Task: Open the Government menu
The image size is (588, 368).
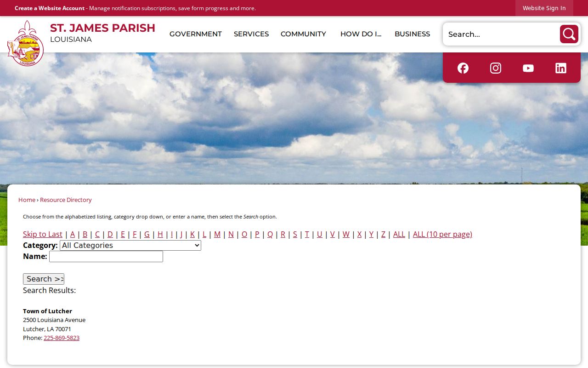Action: coord(196,34)
